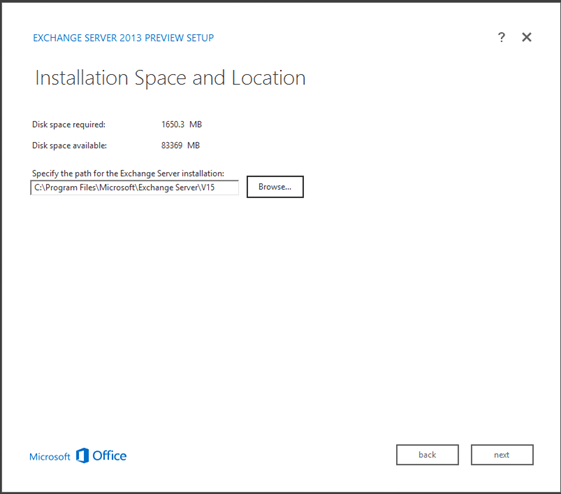Viewport: 561px width, 494px height.
Task: Click the MB unit beside 1650.3
Action: pos(196,124)
